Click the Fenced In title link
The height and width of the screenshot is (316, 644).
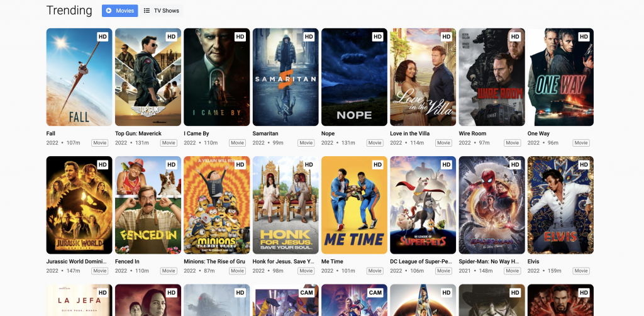point(127,261)
